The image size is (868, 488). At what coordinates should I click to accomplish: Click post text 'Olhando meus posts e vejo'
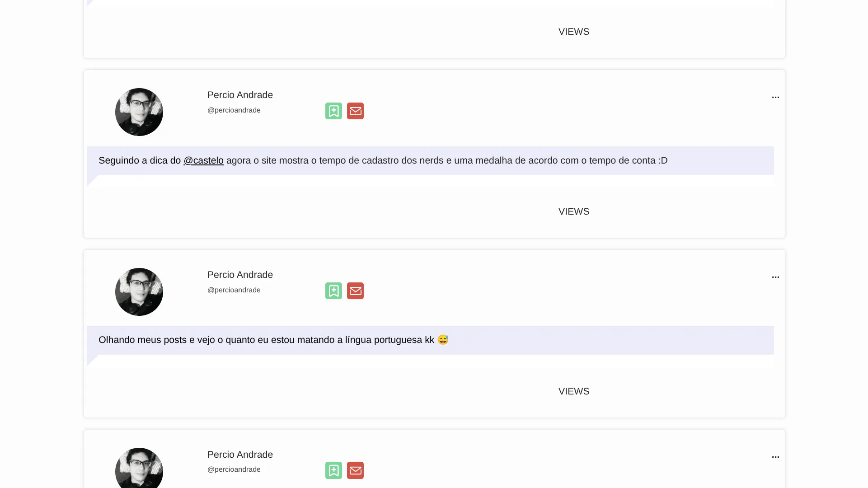[156, 340]
